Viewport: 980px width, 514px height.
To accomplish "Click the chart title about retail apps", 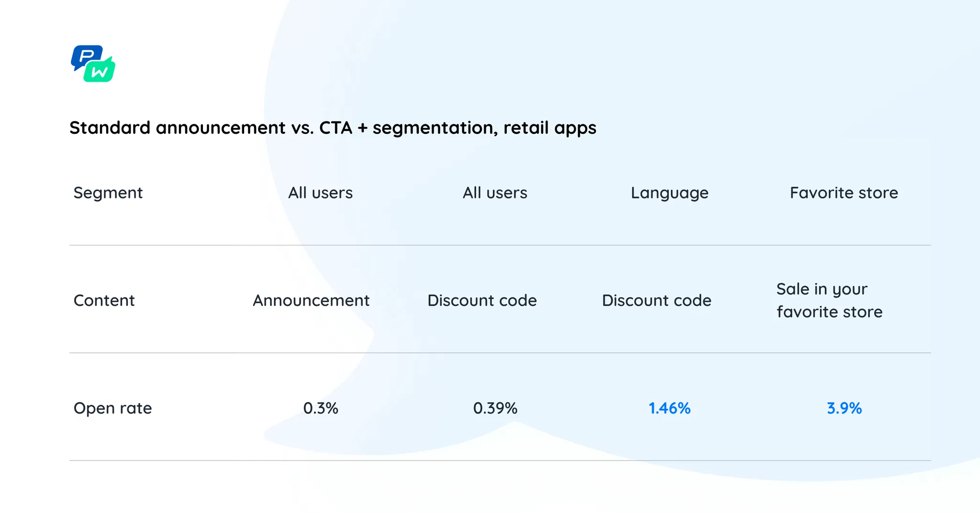I will (333, 128).
